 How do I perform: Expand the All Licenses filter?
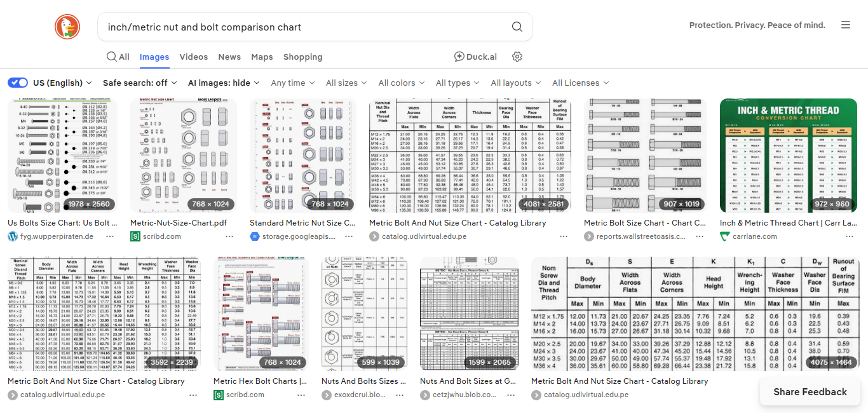point(580,83)
